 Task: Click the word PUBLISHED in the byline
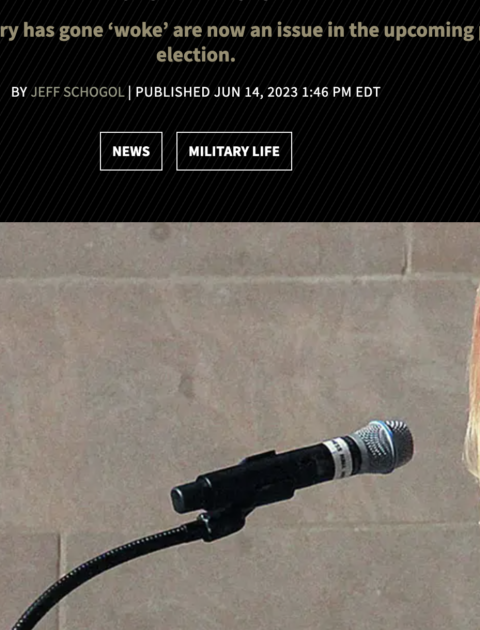click(x=173, y=92)
